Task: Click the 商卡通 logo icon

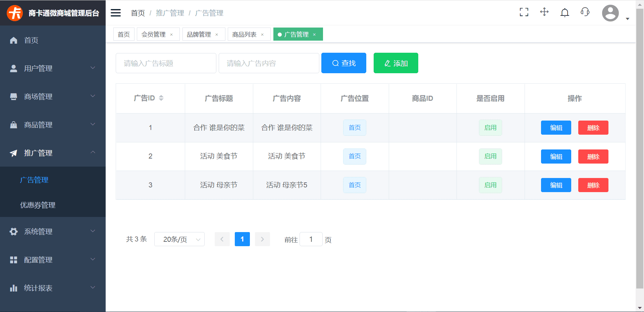Action: coord(14,12)
